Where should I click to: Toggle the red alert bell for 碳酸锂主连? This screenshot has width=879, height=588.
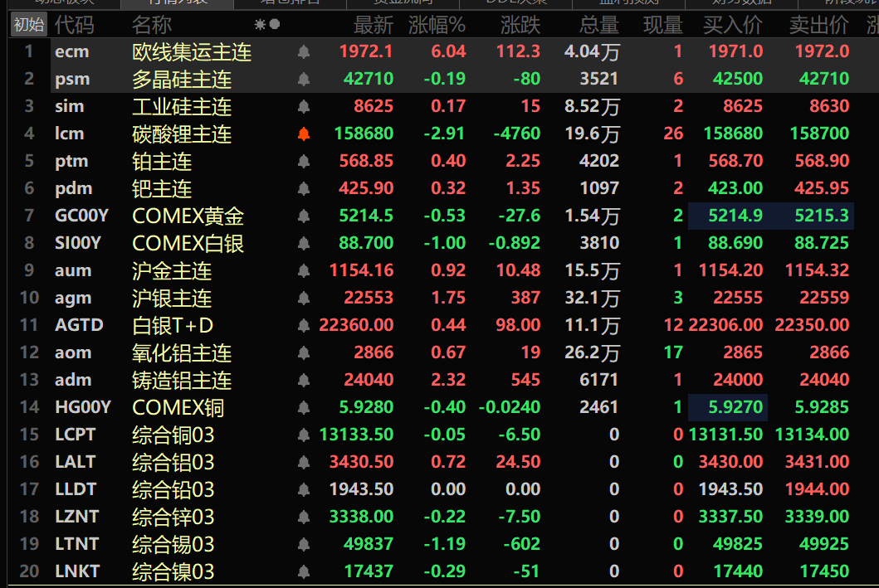(304, 134)
